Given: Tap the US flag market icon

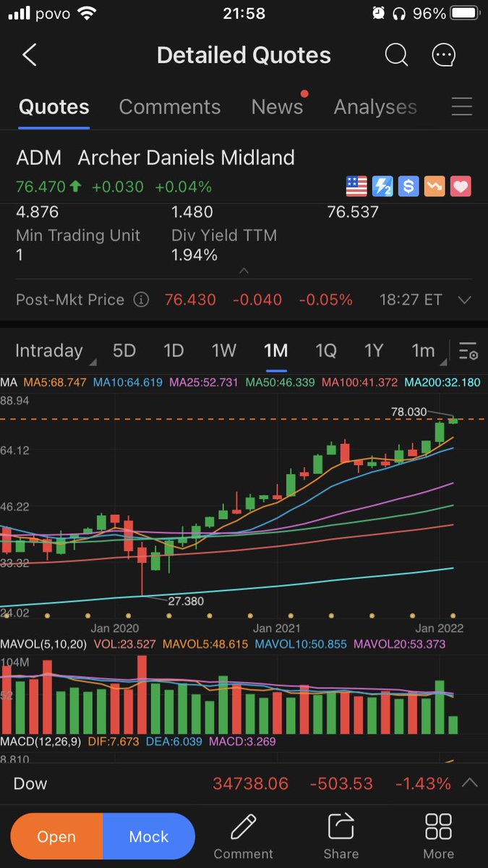Looking at the screenshot, I should (356, 187).
